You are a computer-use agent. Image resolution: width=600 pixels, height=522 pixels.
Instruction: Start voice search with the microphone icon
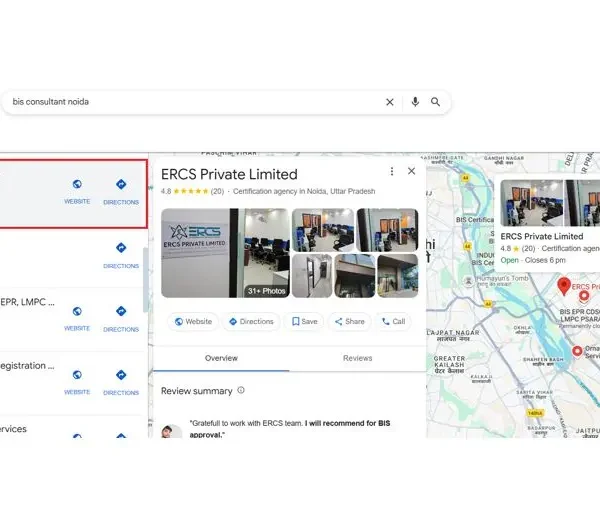(415, 102)
